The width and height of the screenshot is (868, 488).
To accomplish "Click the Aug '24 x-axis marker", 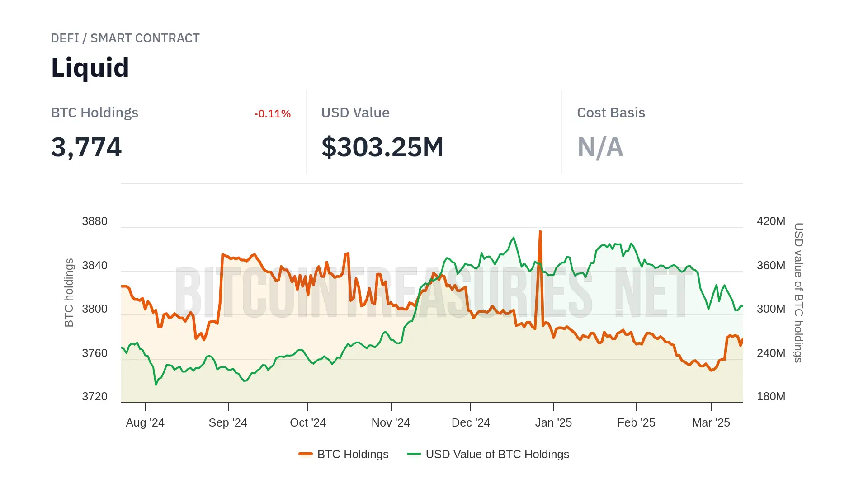I will (145, 422).
